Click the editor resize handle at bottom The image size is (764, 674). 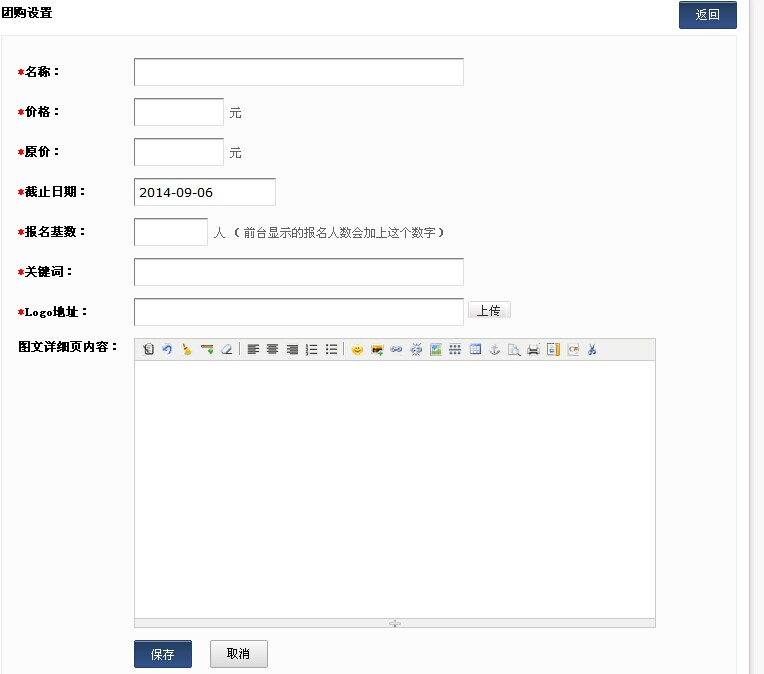[395, 623]
